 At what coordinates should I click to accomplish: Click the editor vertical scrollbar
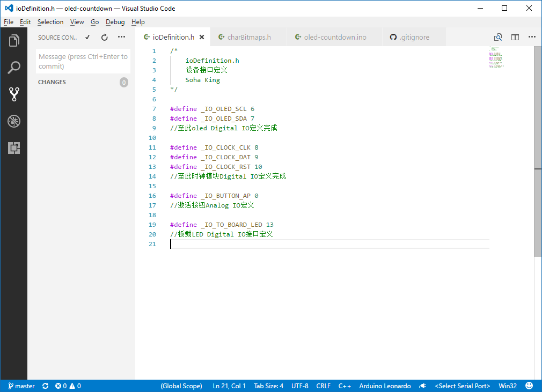pos(538,151)
